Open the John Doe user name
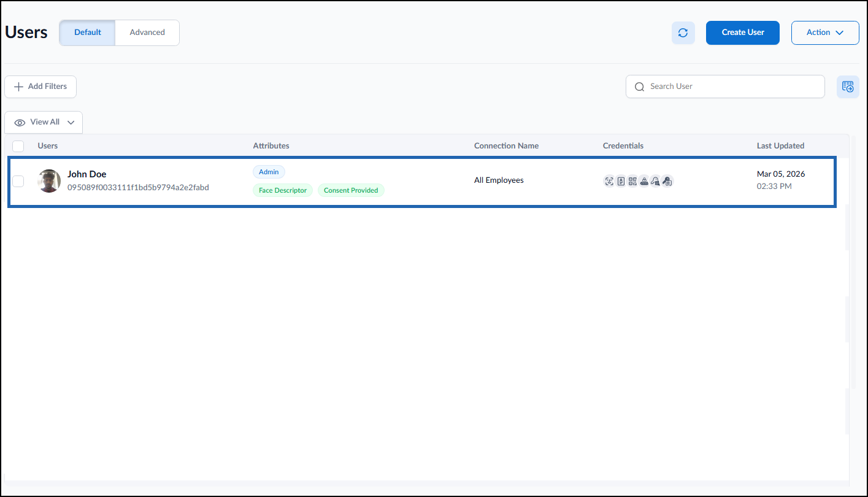868x497 pixels. 86,174
